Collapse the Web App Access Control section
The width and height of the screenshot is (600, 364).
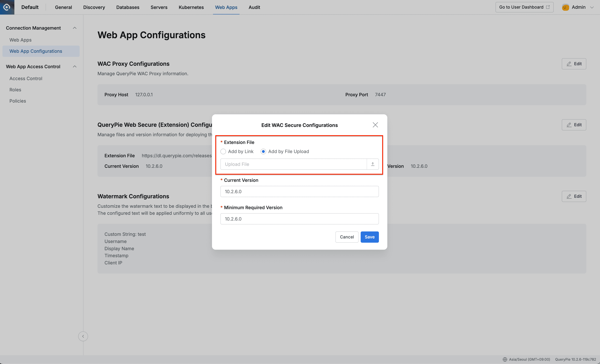click(x=75, y=66)
